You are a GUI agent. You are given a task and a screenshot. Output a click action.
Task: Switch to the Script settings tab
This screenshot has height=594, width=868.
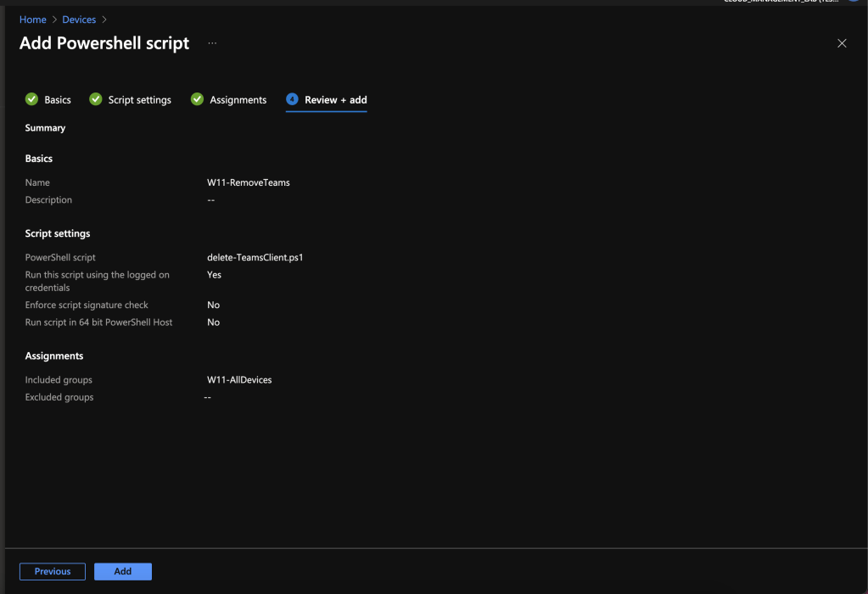(139, 100)
